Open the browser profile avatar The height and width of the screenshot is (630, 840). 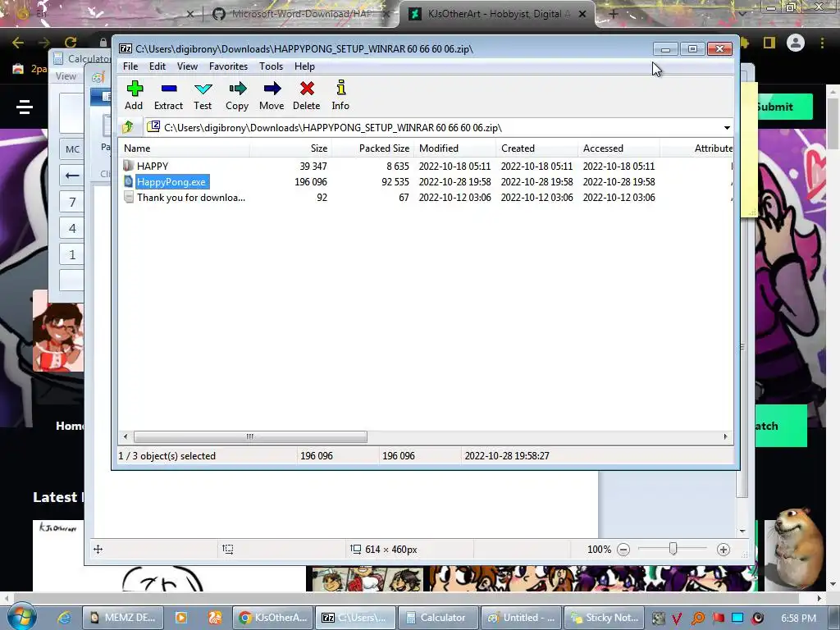[x=796, y=43]
